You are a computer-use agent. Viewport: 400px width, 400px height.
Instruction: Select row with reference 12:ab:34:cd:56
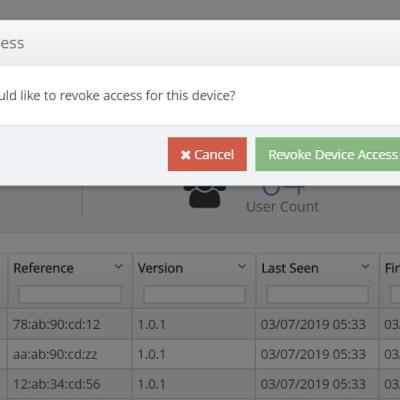pyautogui.click(x=200, y=384)
